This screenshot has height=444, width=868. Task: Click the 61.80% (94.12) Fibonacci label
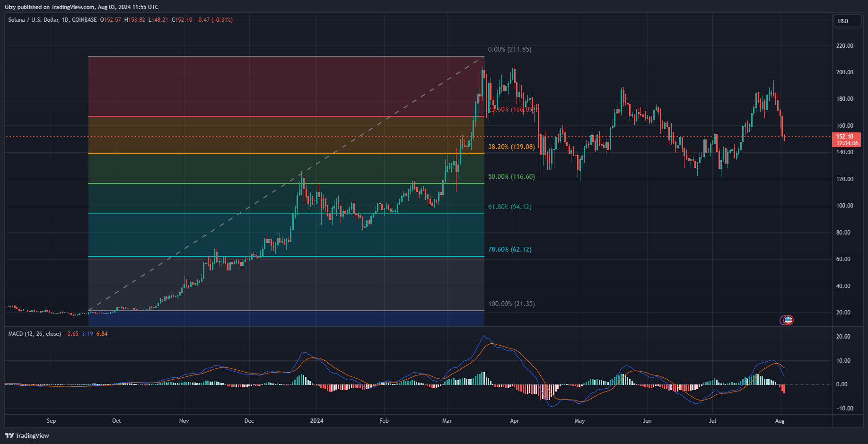pyautogui.click(x=509, y=207)
